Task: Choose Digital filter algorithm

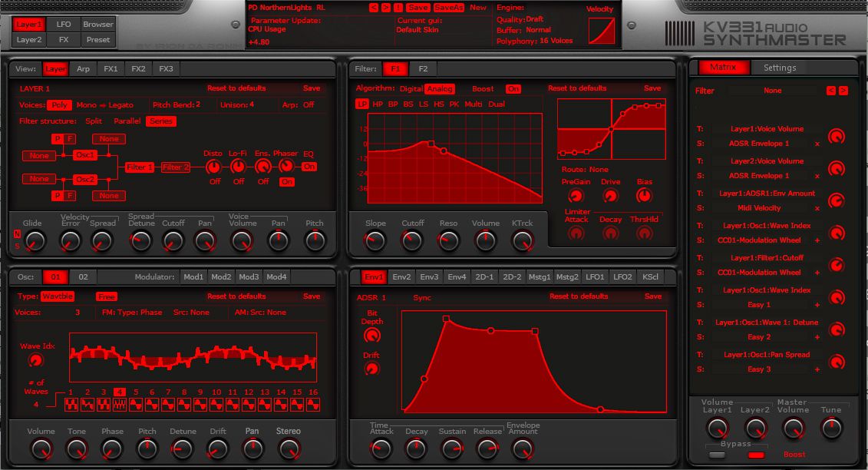Action: coord(411,88)
